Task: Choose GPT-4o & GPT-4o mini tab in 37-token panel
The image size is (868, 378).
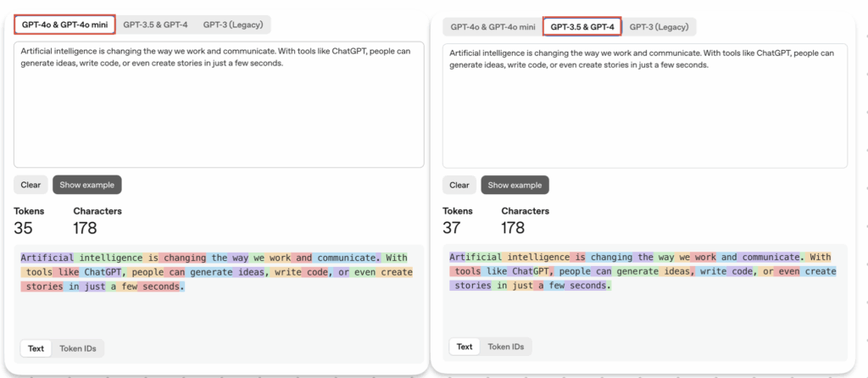Action: point(492,27)
